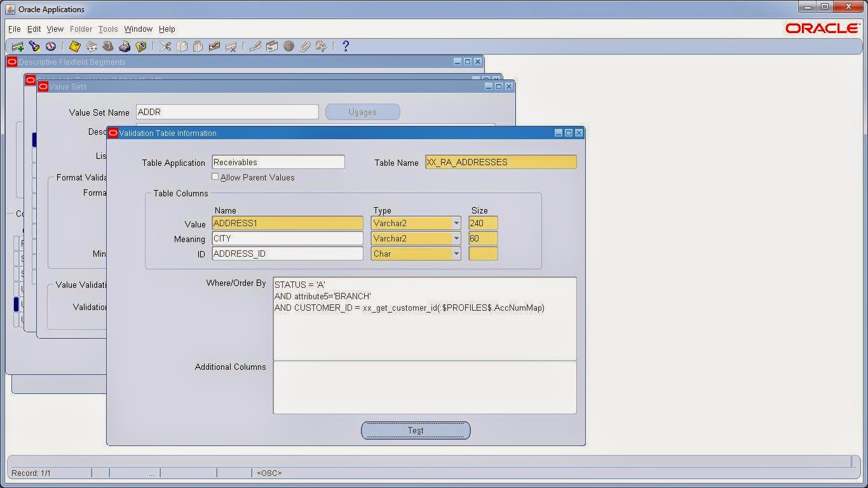868x488 pixels.
Task: Click the Record: 1/1 status text
Action: coord(31,473)
